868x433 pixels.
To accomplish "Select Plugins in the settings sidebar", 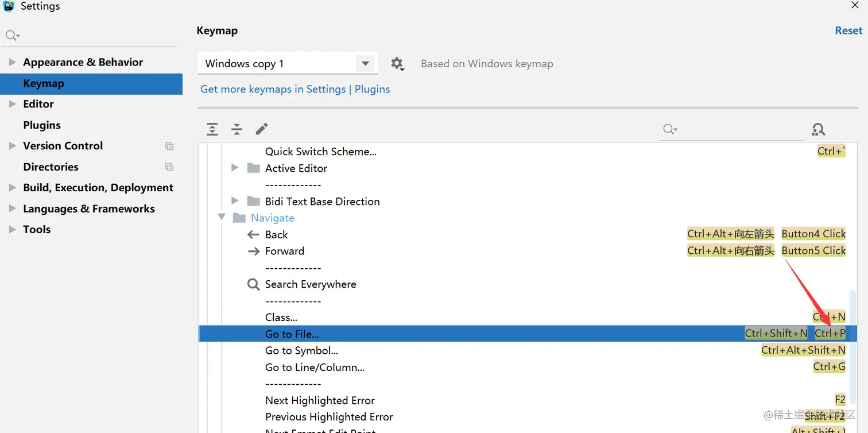I will pyautogui.click(x=42, y=125).
